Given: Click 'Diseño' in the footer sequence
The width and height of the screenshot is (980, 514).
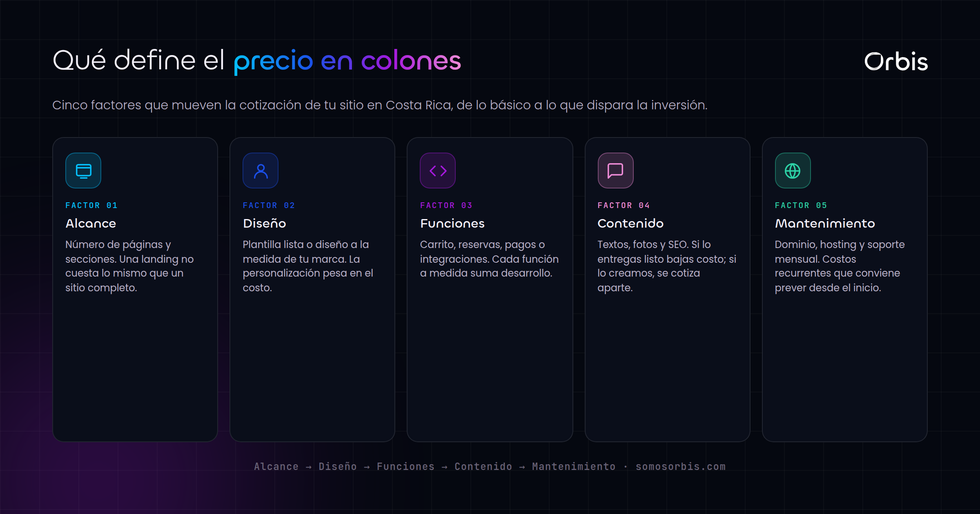Looking at the screenshot, I should (338, 466).
